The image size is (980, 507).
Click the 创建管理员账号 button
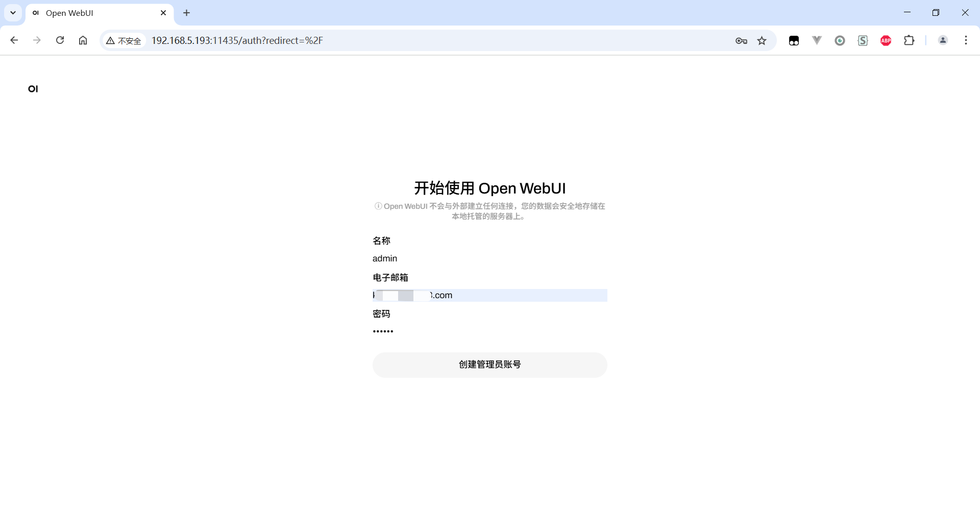pos(490,365)
